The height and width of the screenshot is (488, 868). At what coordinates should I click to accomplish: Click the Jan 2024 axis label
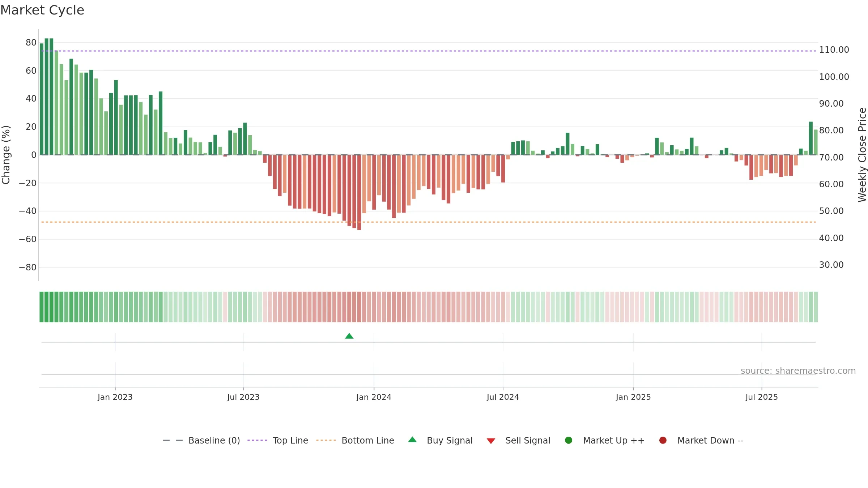click(374, 397)
